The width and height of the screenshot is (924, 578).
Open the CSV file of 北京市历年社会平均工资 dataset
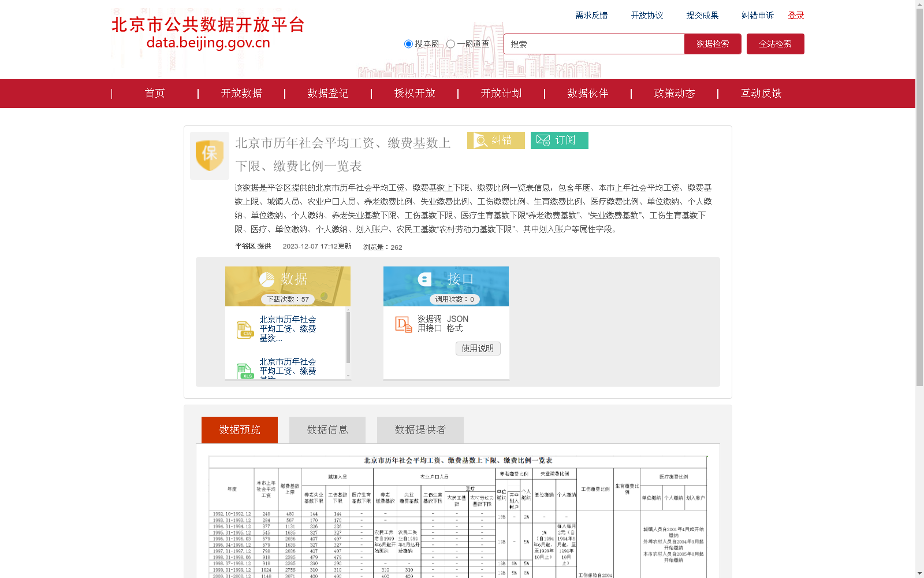point(287,328)
